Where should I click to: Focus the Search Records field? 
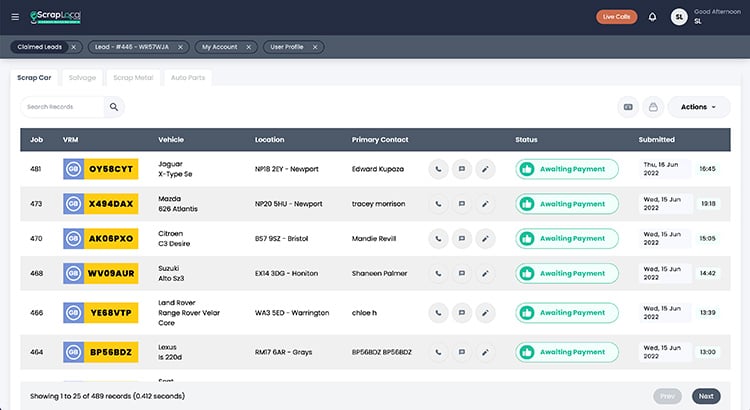point(62,107)
